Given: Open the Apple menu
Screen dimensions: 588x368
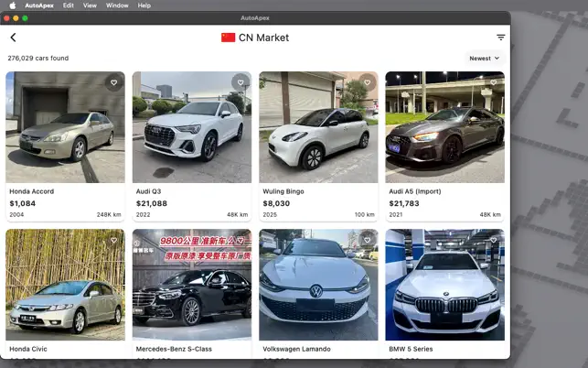Looking at the screenshot, I should pyautogui.click(x=13, y=5).
